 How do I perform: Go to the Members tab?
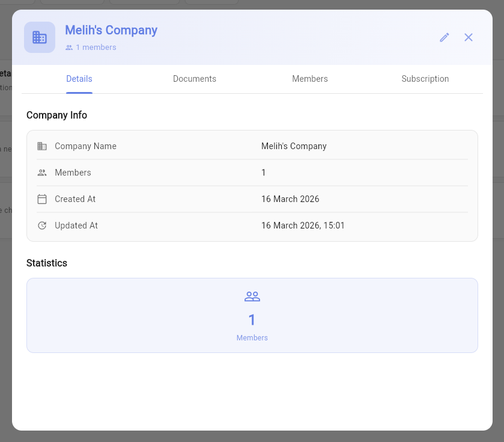tap(310, 79)
